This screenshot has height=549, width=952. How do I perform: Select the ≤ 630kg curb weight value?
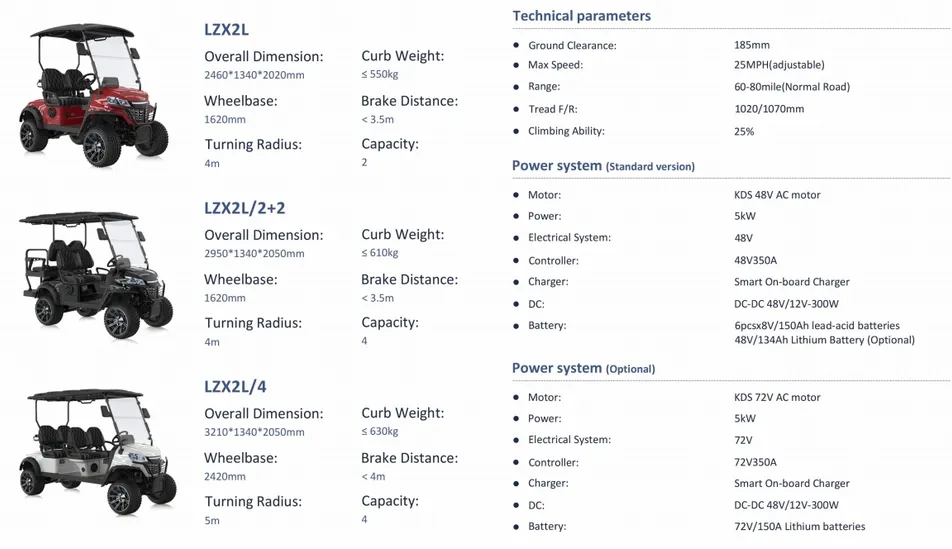380,432
